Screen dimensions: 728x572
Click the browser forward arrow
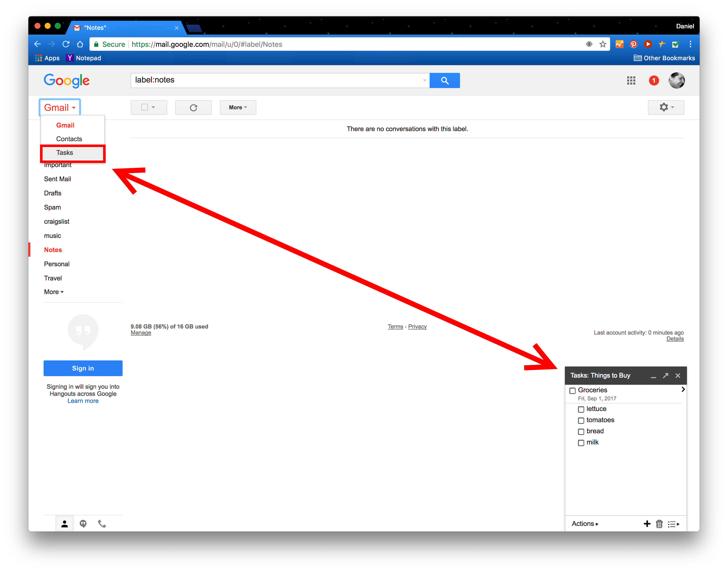(52, 44)
